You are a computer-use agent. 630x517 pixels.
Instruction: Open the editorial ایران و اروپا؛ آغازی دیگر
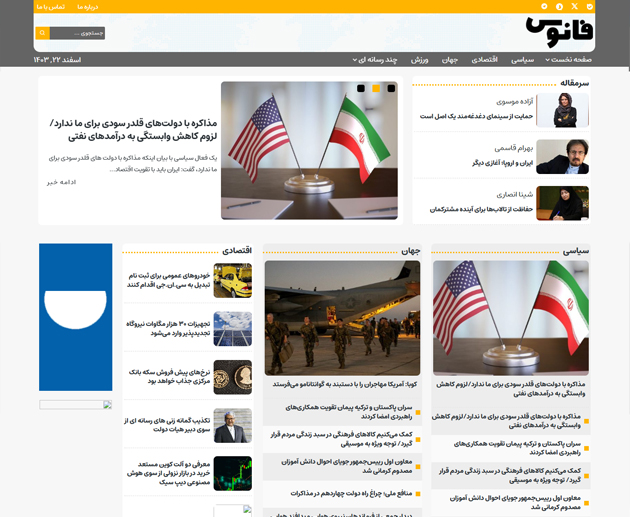503,163
